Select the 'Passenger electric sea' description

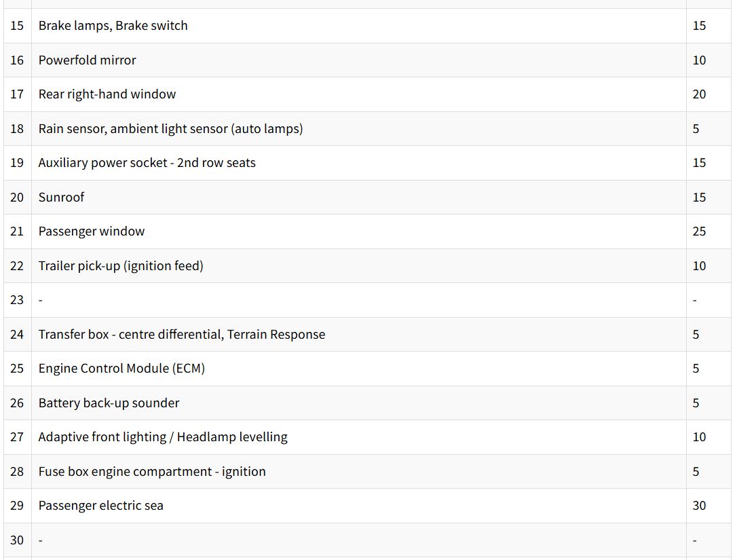click(100, 506)
